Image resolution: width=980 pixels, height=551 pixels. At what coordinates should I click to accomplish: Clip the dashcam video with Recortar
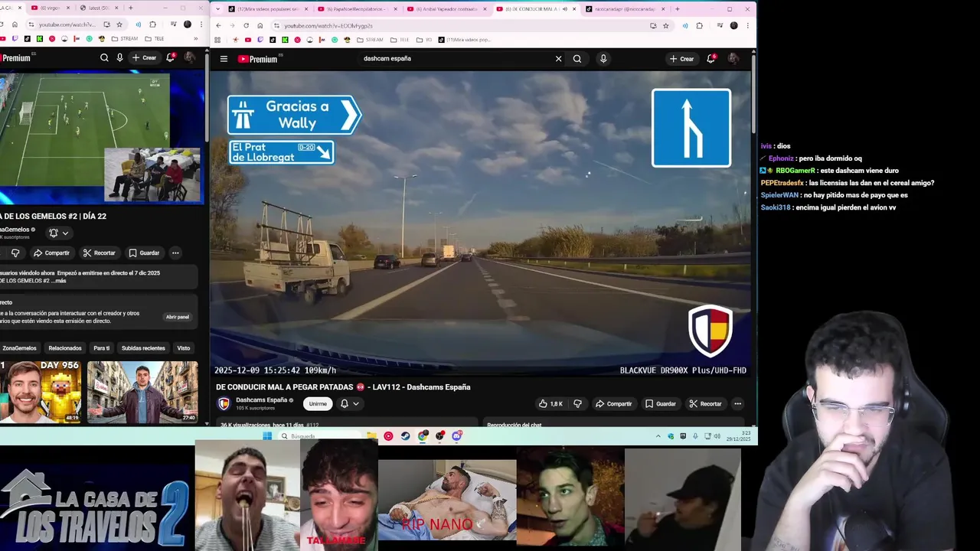point(705,403)
